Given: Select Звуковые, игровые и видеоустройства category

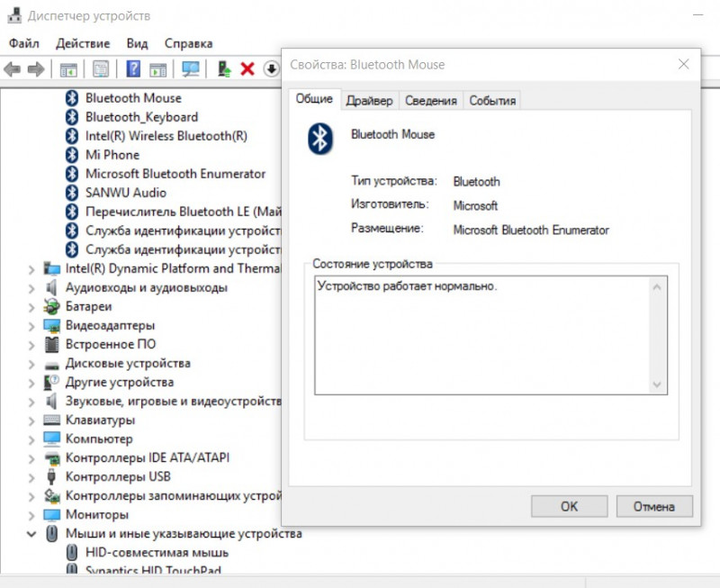Looking at the screenshot, I should pos(173,402).
